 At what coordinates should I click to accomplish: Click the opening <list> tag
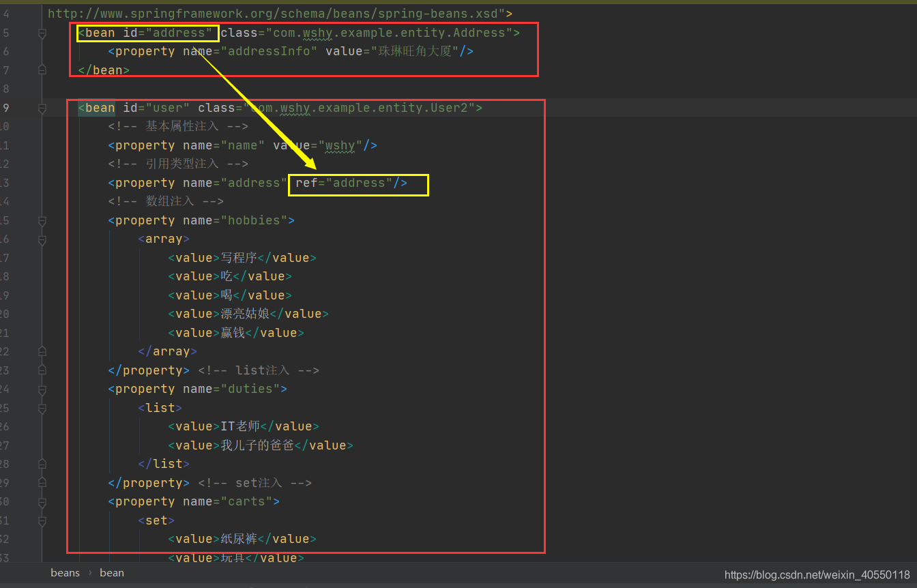click(160, 408)
